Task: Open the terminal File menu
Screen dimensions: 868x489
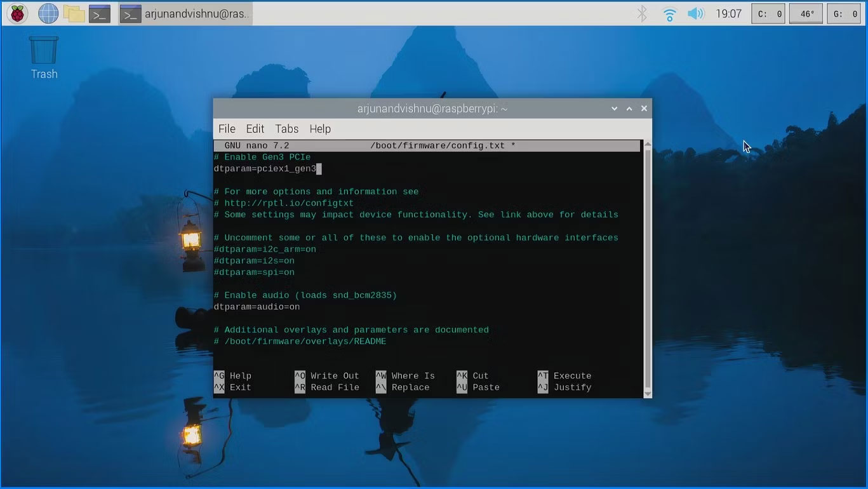Action: (227, 129)
